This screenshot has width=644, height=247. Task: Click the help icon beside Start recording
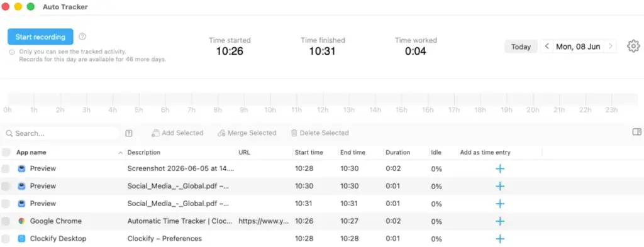(x=82, y=36)
